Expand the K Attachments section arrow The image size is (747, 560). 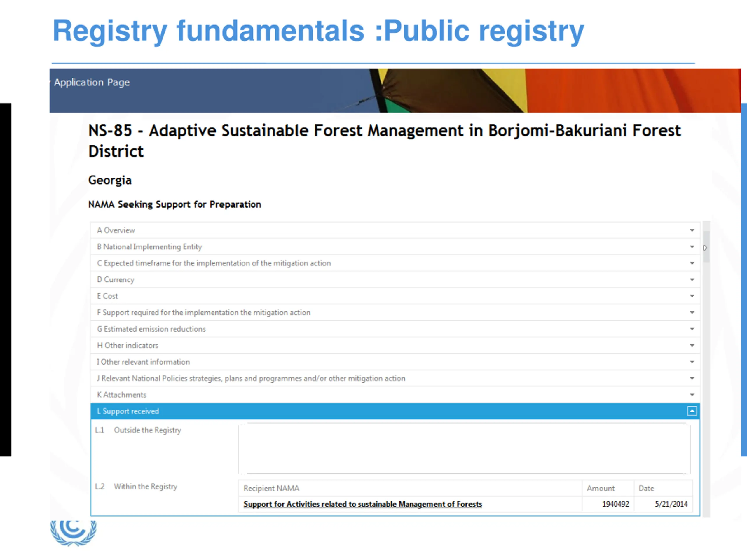[692, 395]
